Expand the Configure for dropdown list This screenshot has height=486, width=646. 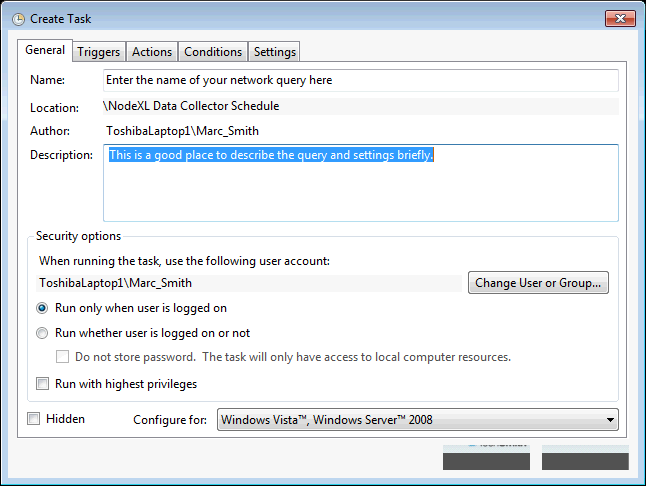[417, 420]
